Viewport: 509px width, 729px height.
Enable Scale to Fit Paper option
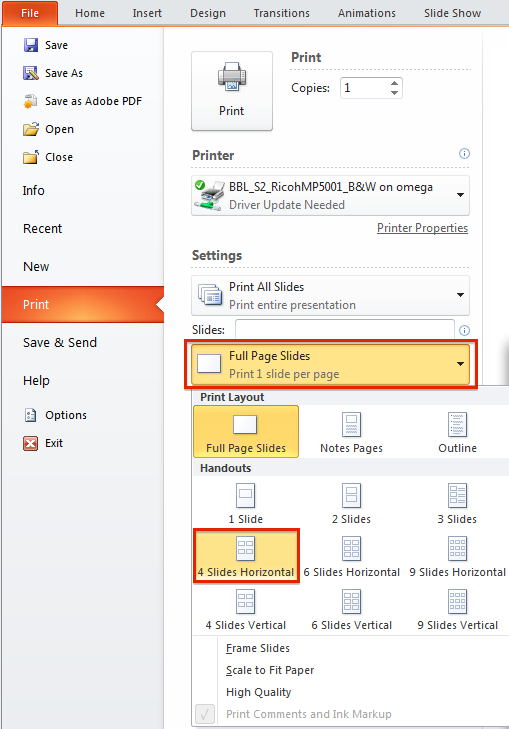270,670
